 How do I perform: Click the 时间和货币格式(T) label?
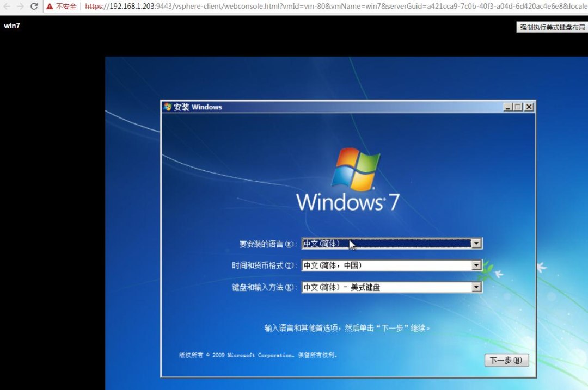tap(264, 265)
